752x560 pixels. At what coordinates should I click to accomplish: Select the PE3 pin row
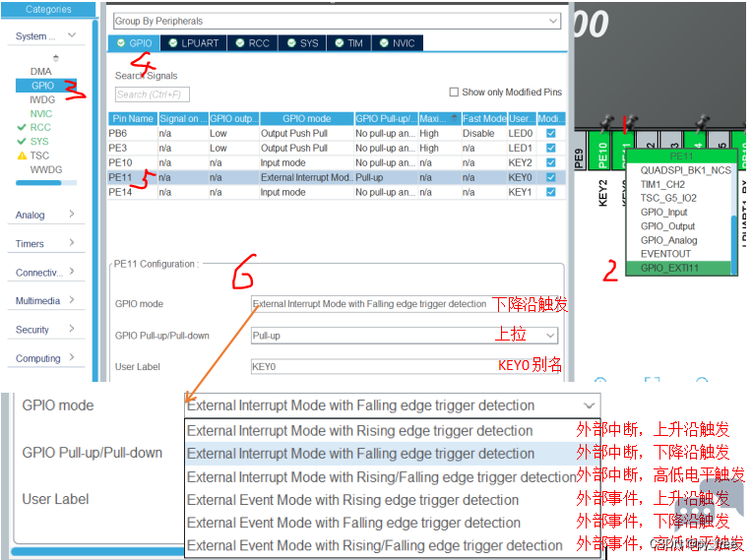click(337, 149)
